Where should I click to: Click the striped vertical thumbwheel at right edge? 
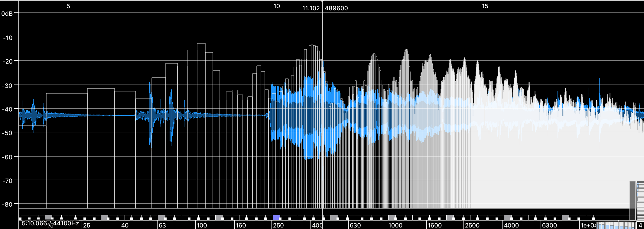[x=640, y=201]
